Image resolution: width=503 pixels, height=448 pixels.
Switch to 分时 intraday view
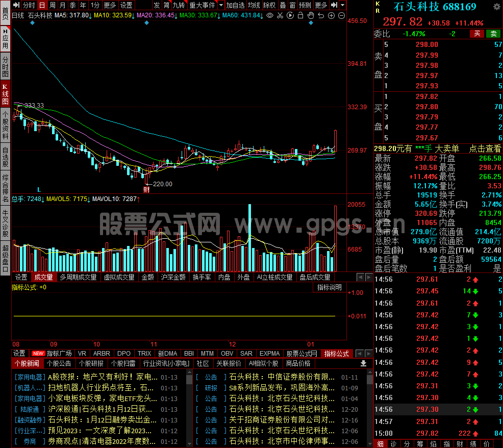(x=29, y=5)
